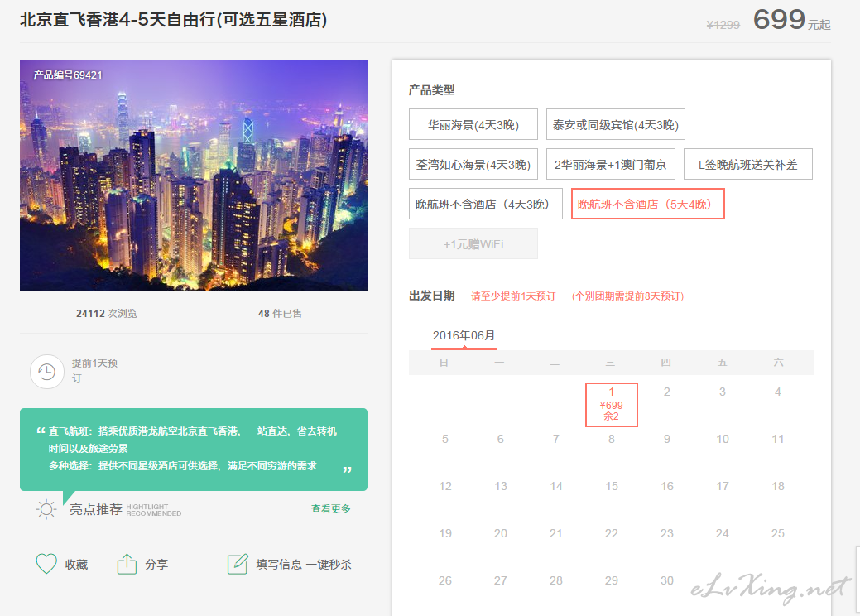Viewport: 860px width, 616px height.
Task: Click 请至少提前1天预订 notice
Action: tap(513, 296)
